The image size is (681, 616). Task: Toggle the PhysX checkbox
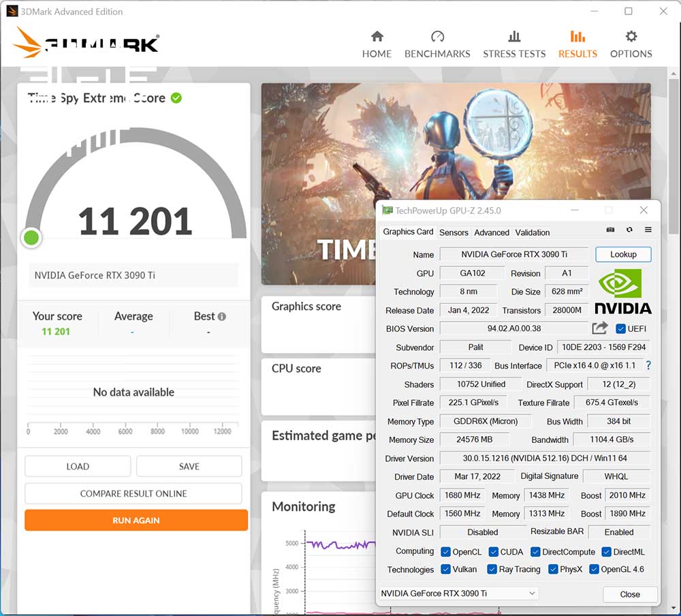553,569
